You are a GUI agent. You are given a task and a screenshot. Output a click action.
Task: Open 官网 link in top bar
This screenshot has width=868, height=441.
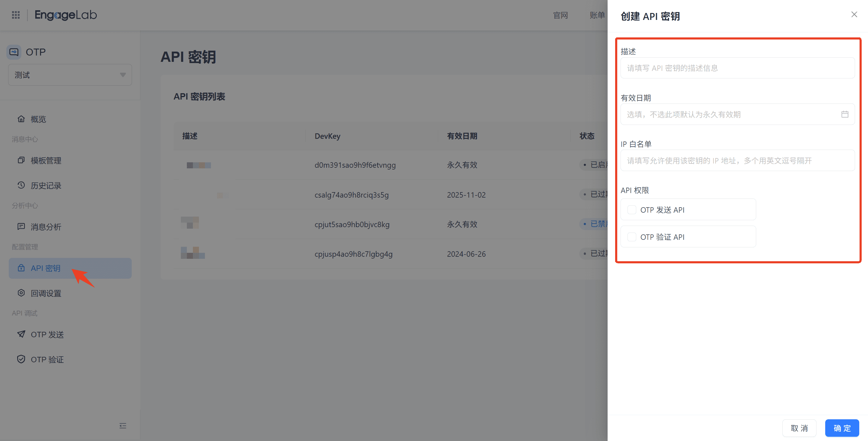tap(561, 15)
